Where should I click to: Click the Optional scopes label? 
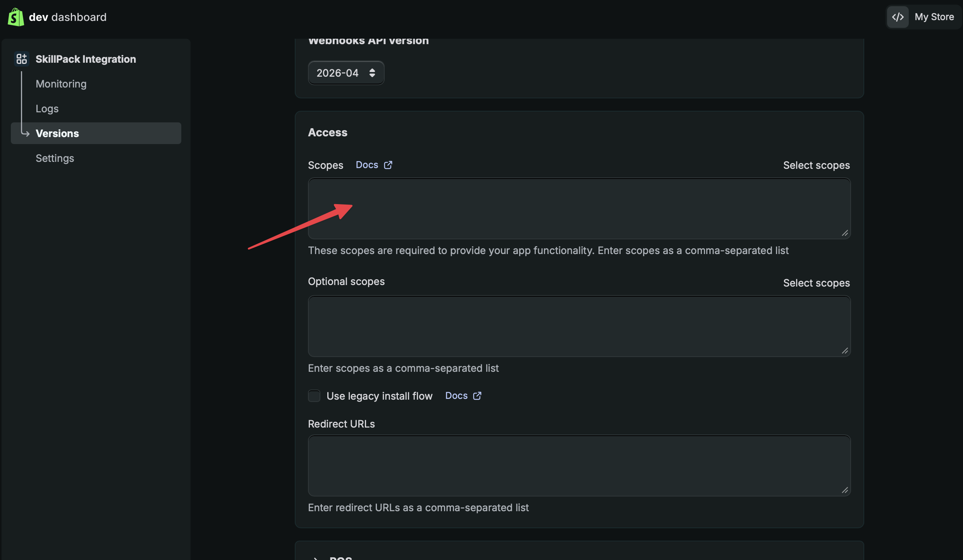tap(346, 282)
